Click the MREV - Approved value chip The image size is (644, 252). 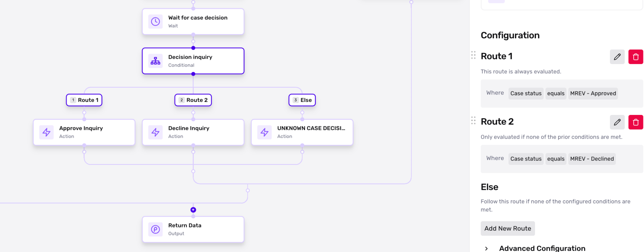593,93
